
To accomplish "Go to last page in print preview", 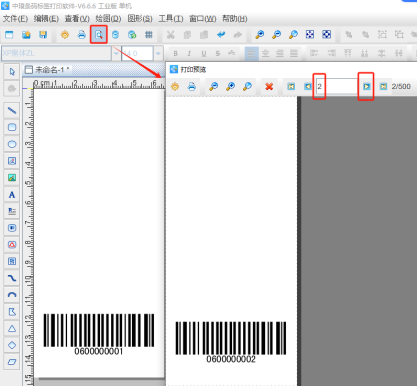I will tap(383, 87).
